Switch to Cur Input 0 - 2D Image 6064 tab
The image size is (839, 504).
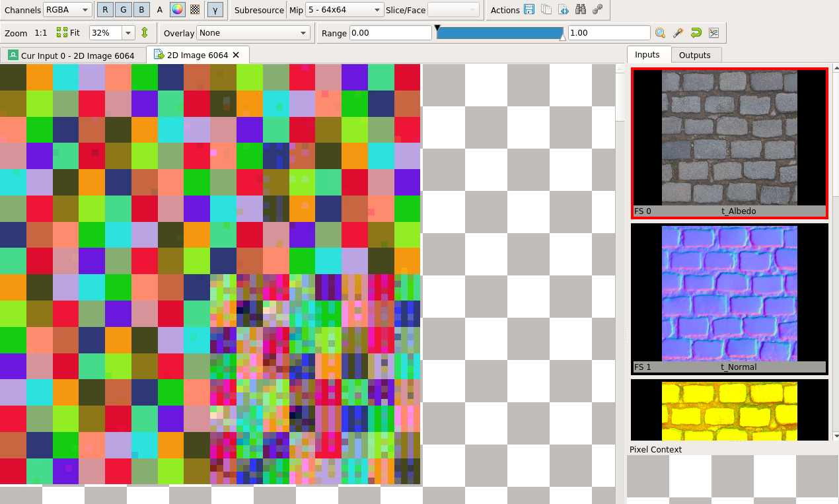pyautogui.click(x=72, y=55)
